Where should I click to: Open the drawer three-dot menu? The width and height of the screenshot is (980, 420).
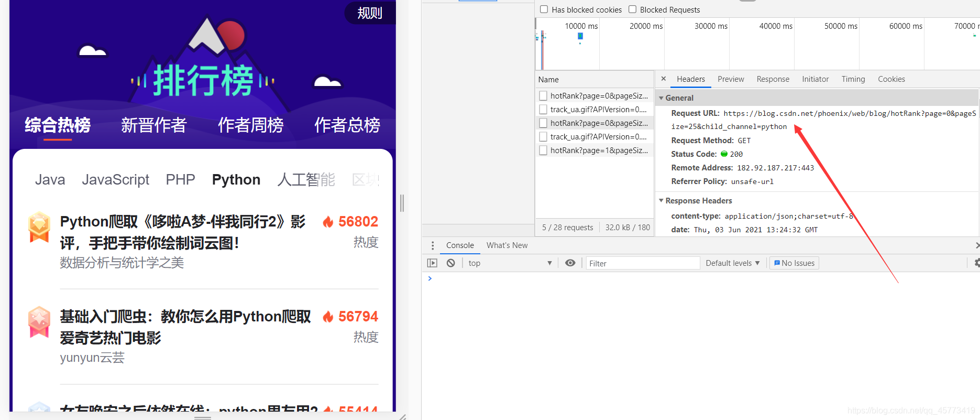coord(432,245)
